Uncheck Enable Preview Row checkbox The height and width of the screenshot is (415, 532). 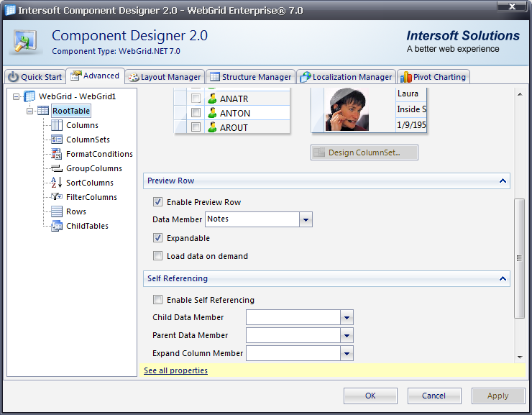pos(158,202)
